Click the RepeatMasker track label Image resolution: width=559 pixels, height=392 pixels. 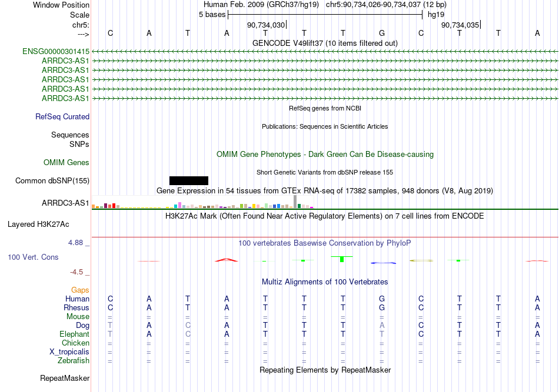(x=65, y=378)
